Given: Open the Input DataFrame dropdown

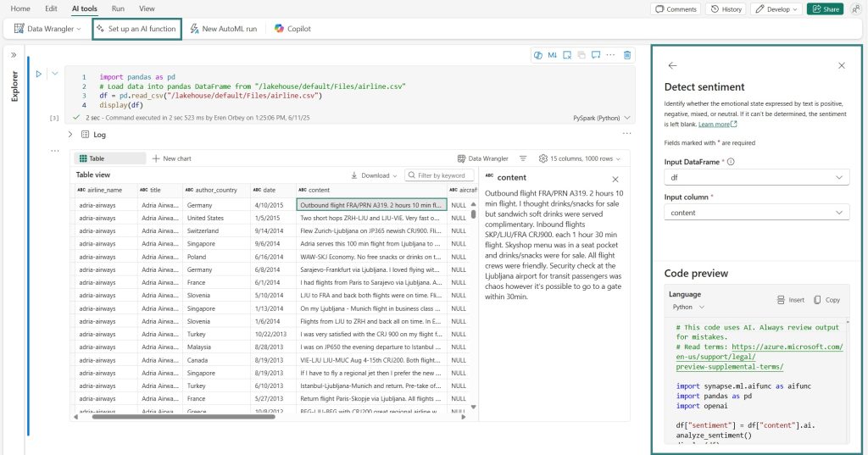Looking at the screenshot, I should coord(756,178).
